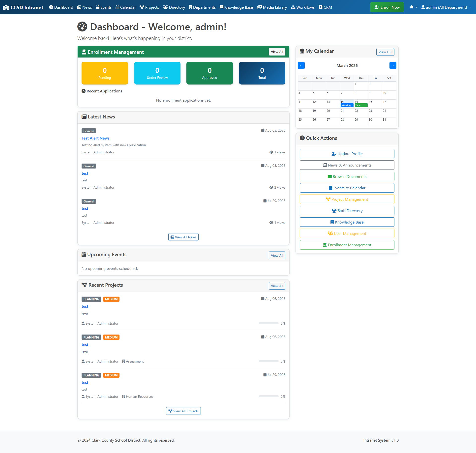Click View All News button
Image resolution: width=476 pixels, height=453 pixels.
point(183,237)
